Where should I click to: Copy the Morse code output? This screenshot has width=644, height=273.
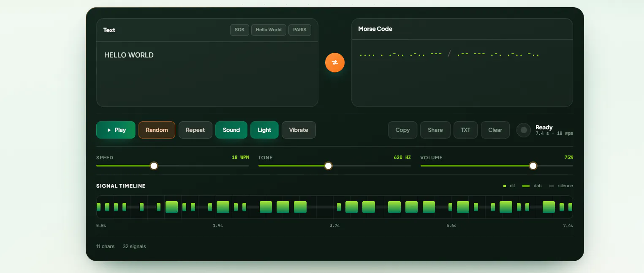tap(402, 130)
